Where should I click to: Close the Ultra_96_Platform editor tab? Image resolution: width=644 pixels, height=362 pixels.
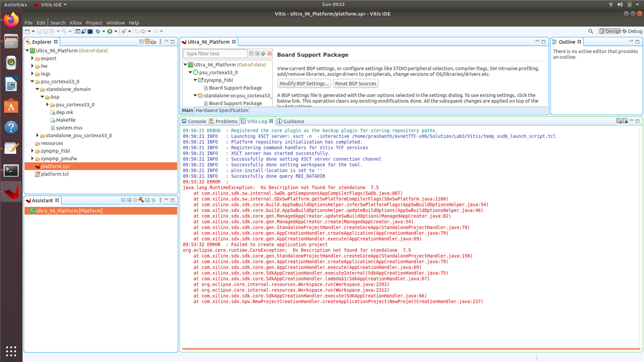click(x=233, y=42)
